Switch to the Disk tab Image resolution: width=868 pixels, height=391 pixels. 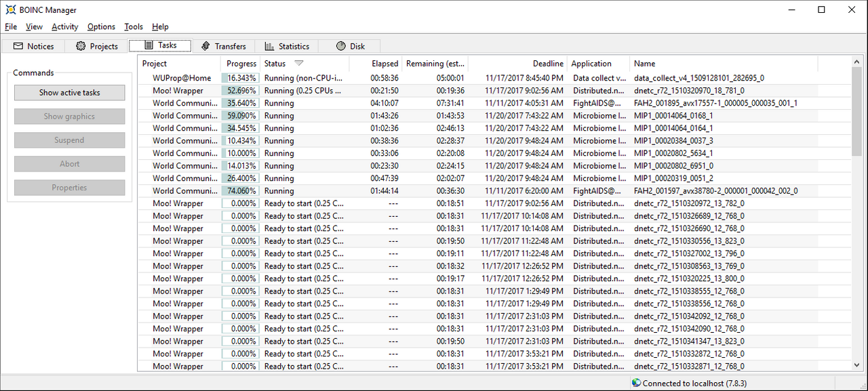click(x=350, y=46)
